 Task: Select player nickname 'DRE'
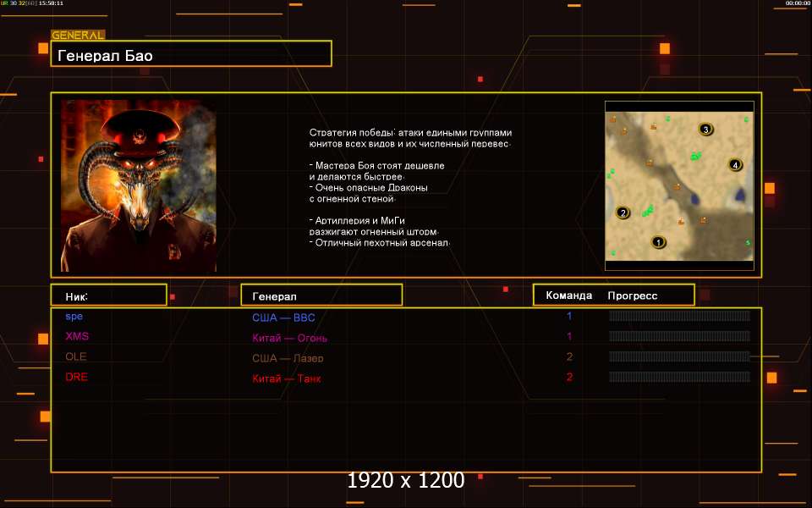click(x=77, y=377)
